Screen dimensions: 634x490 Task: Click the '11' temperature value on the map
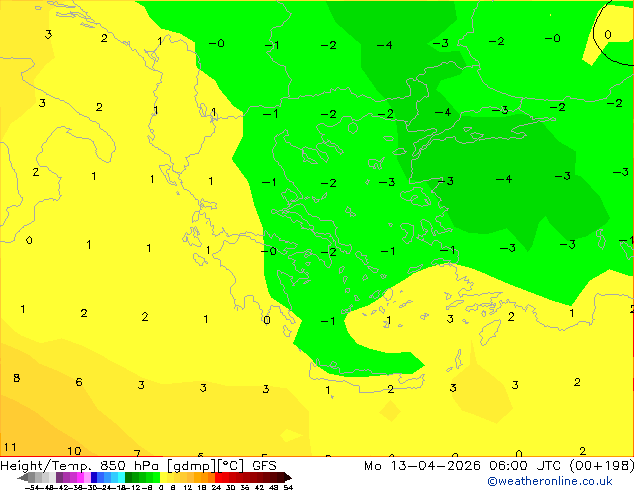point(10,447)
